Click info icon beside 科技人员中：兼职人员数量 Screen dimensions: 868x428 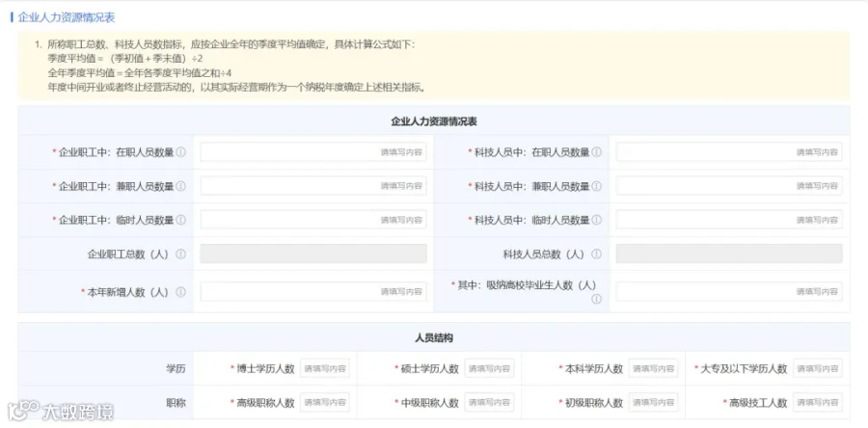596,186
